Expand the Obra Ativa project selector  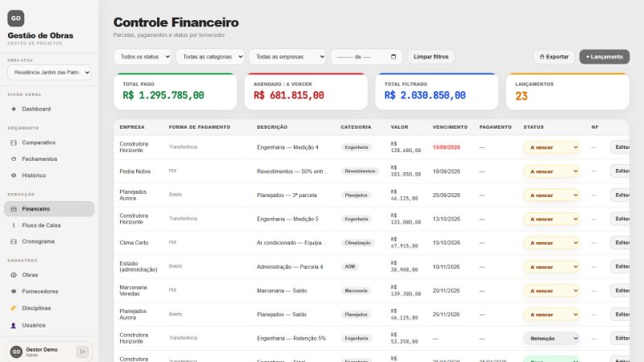pyautogui.click(x=49, y=72)
